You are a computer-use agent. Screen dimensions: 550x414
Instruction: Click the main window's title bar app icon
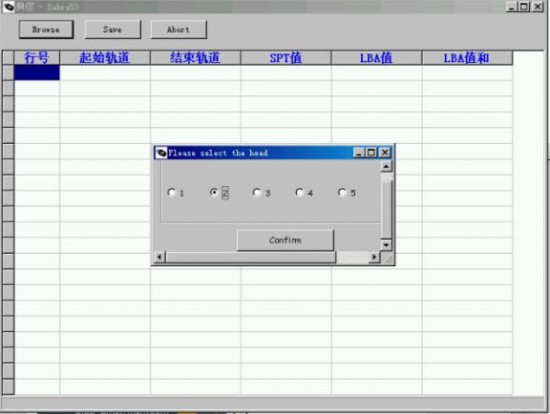tap(9, 6)
